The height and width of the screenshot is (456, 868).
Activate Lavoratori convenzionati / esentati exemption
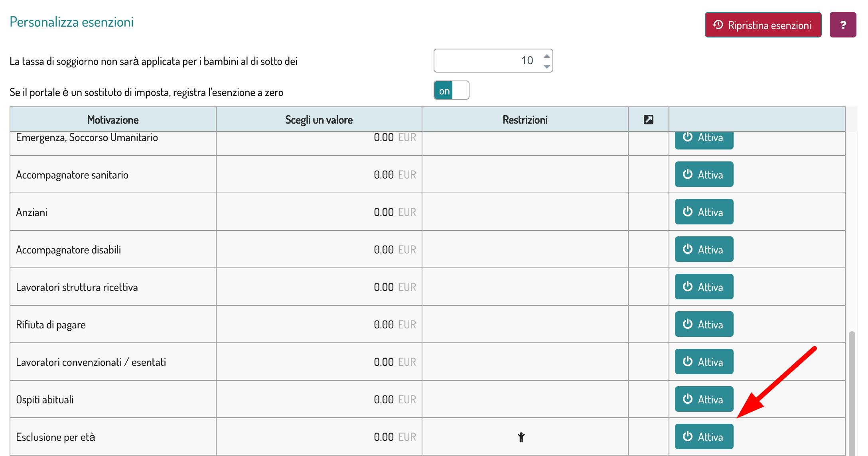click(x=704, y=362)
